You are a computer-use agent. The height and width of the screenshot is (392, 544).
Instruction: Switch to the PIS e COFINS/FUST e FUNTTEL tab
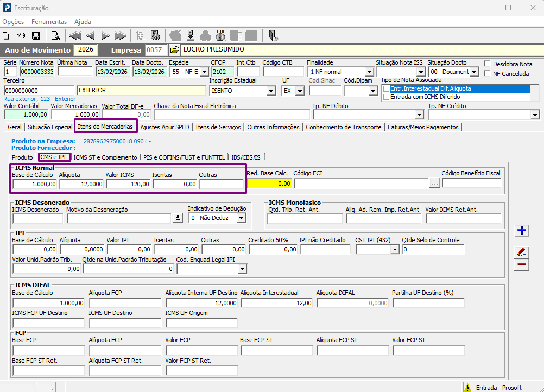[x=184, y=157]
